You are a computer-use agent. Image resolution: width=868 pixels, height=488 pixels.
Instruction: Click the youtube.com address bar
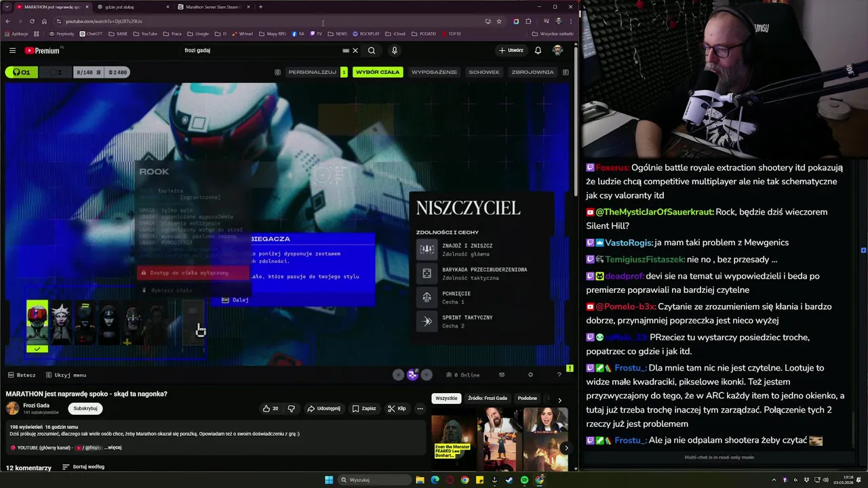click(271, 21)
